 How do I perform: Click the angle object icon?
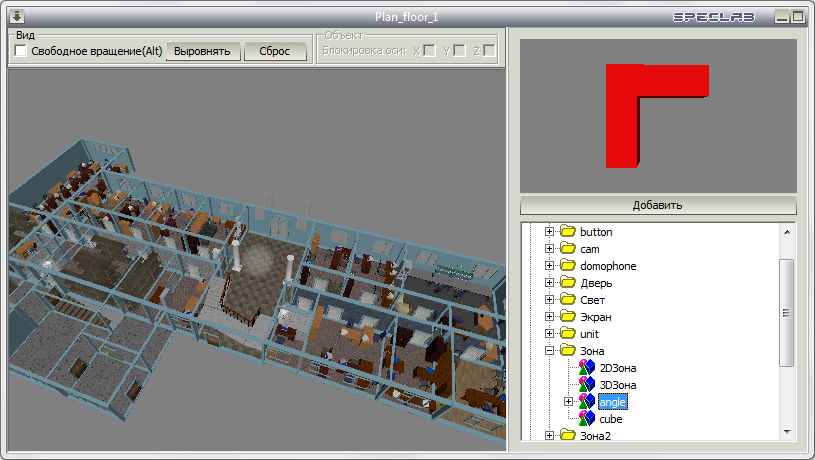[587, 402]
